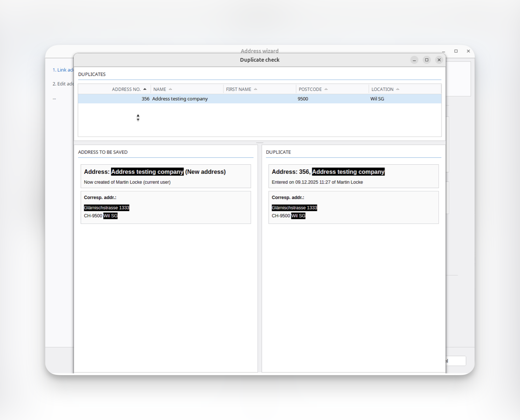Grab the horizontal splitter handle below duplicates table
Viewport: 520px width, 420px height.
(x=259, y=142)
